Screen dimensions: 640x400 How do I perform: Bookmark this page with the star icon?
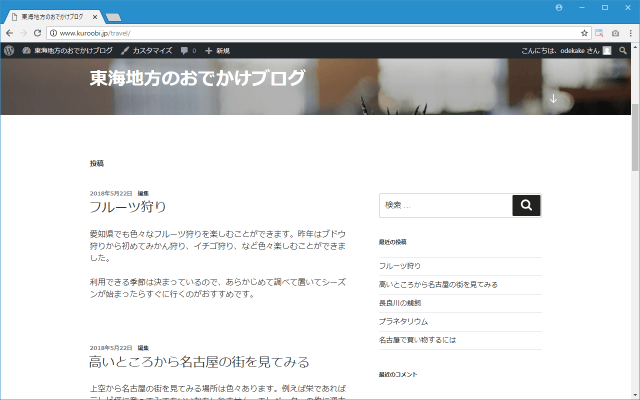tap(584, 33)
